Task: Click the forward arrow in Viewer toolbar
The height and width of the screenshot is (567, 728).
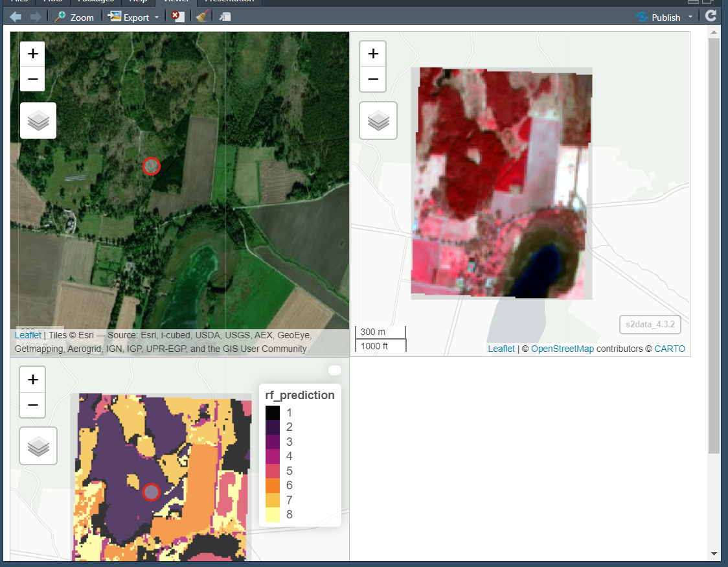Action: point(35,17)
